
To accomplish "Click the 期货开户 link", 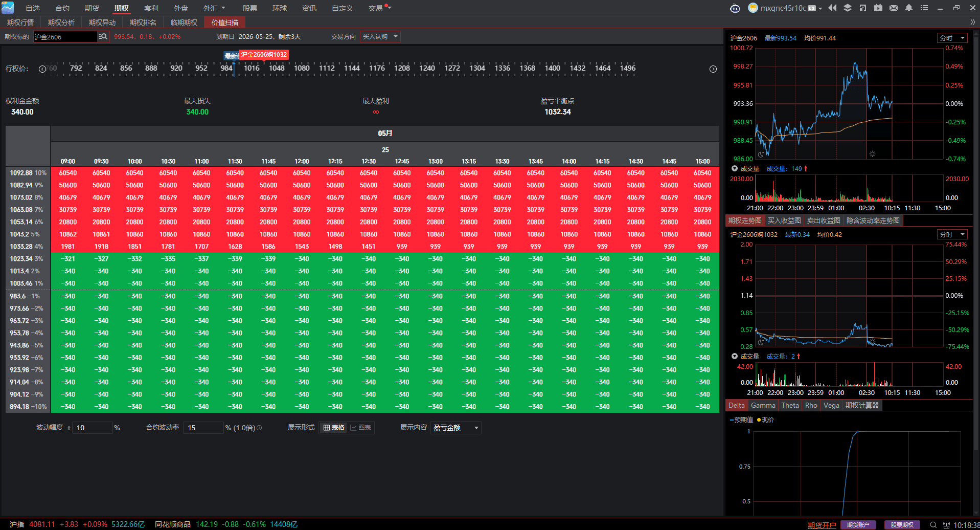I will 822,525.
